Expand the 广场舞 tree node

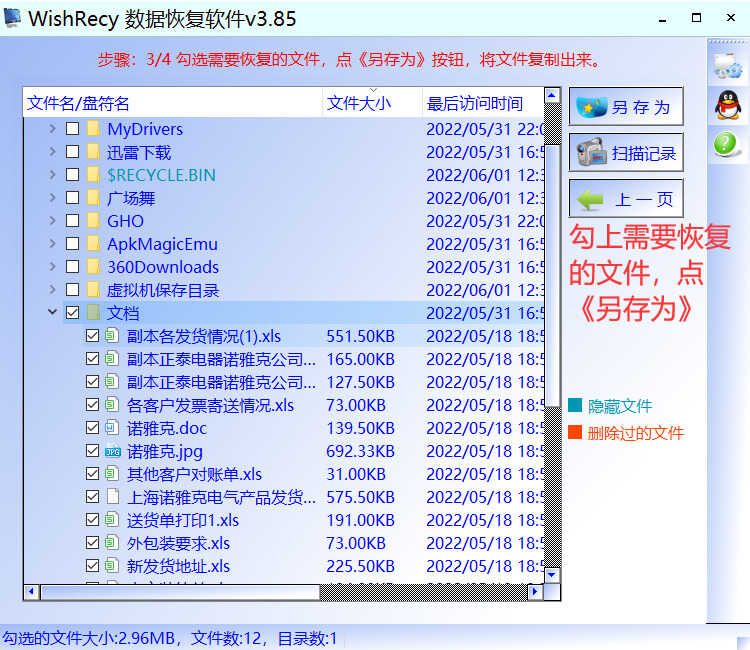coord(53,198)
